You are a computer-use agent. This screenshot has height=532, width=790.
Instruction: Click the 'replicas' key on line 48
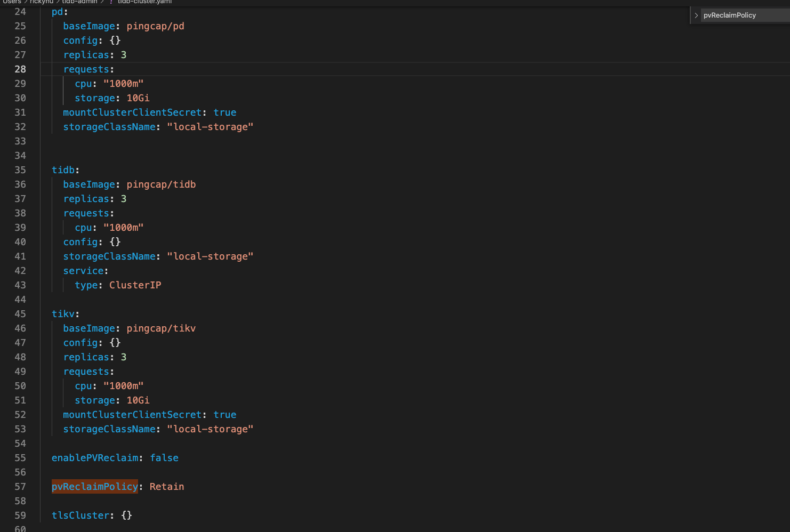click(86, 357)
